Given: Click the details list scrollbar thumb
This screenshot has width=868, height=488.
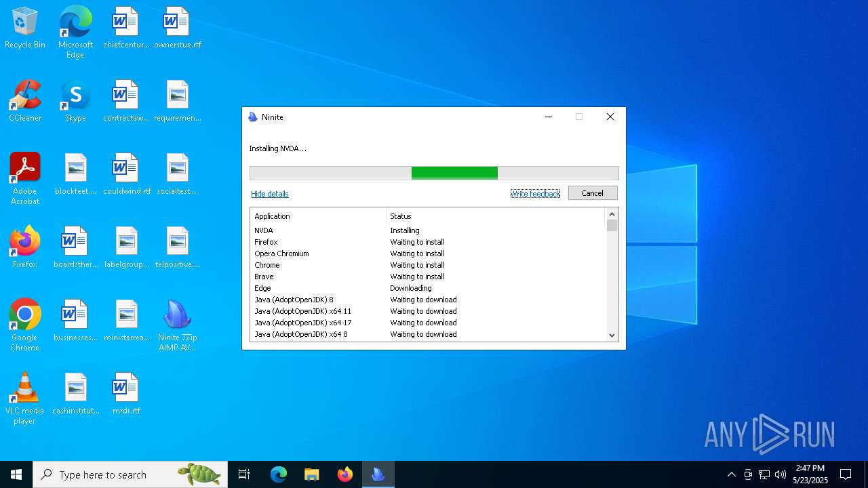Looking at the screenshot, I should pyautogui.click(x=612, y=226).
